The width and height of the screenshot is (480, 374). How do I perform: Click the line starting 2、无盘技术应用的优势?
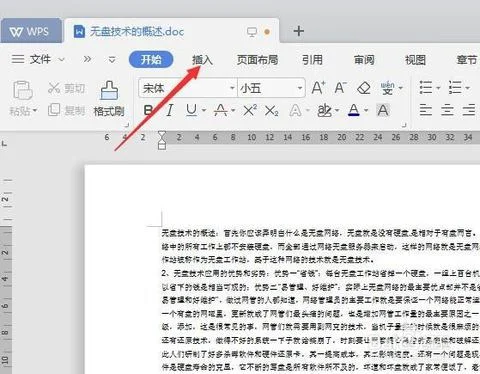[x=321, y=273]
